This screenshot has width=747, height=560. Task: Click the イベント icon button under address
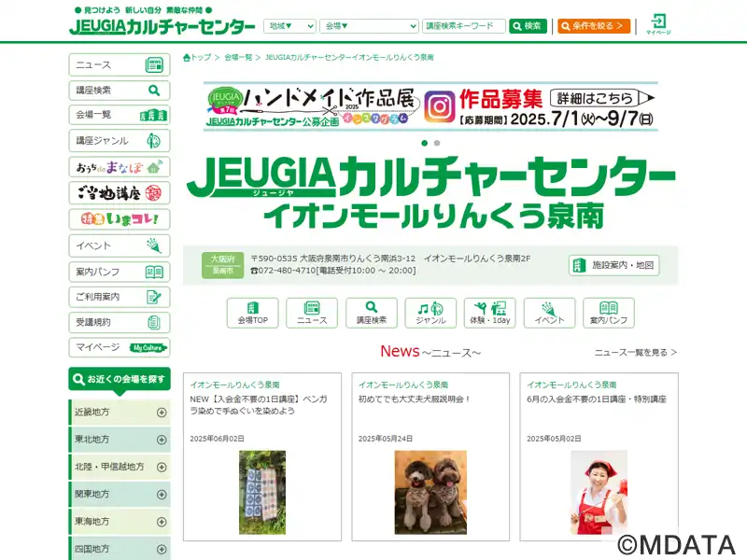click(x=549, y=313)
